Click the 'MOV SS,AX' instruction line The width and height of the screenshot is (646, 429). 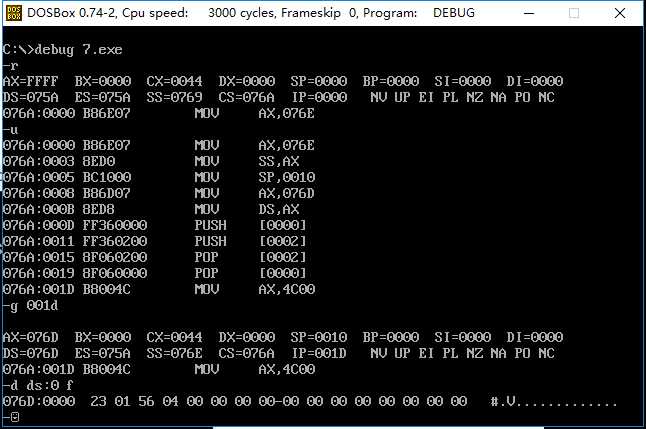click(x=151, y=161)
